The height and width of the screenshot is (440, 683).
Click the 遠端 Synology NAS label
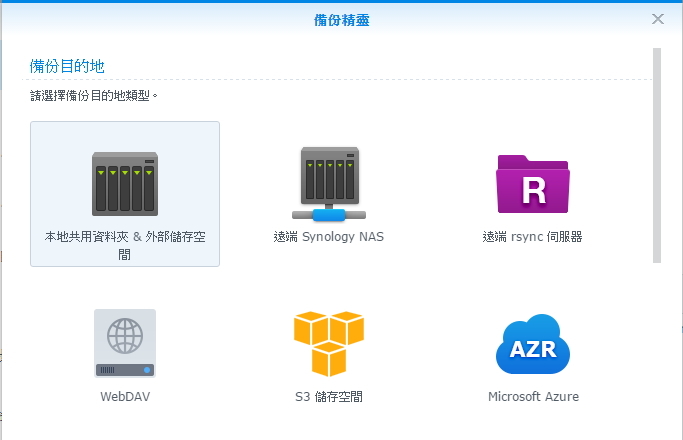(329, 237)
